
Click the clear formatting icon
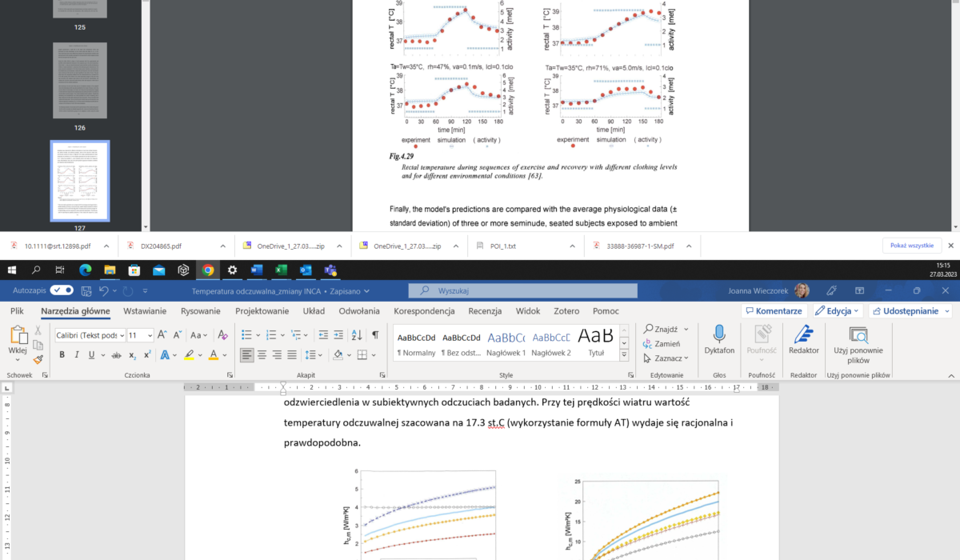[223, 334]
